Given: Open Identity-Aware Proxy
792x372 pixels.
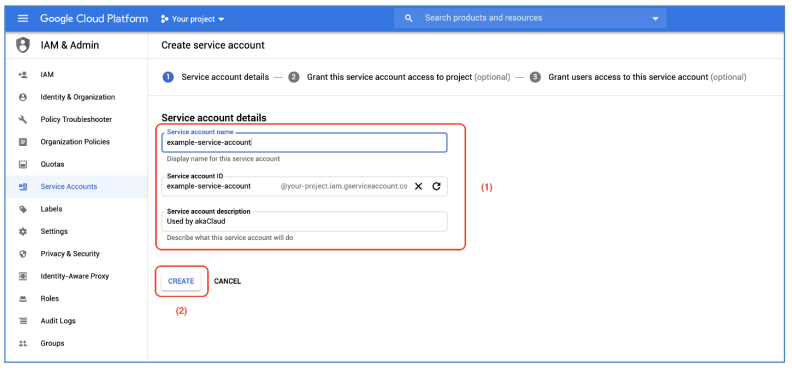Looking at the screenshot, I should click(x=75, y=276).
